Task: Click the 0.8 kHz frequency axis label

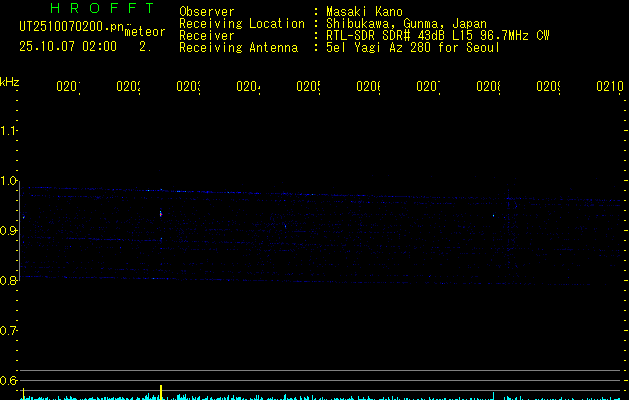Action: pos(9,281)
